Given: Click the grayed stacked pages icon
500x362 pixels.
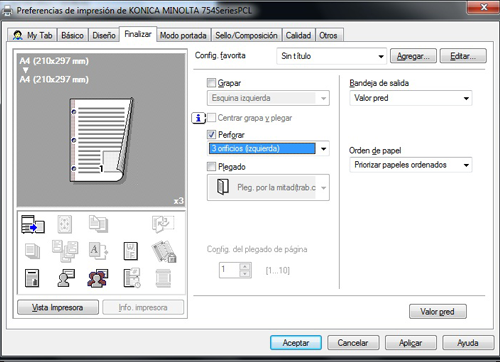Looking at the screenshot, I should (33, 251).
